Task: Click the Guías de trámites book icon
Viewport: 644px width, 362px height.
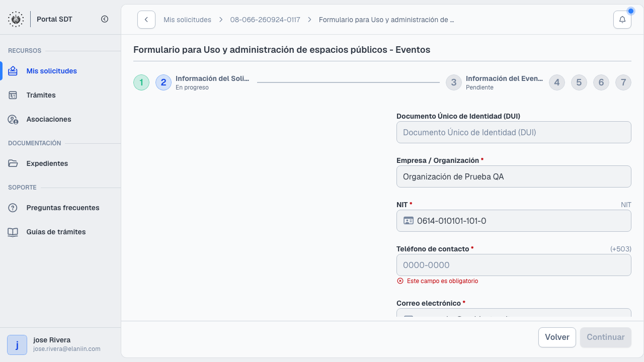Action: click(13, 232)
